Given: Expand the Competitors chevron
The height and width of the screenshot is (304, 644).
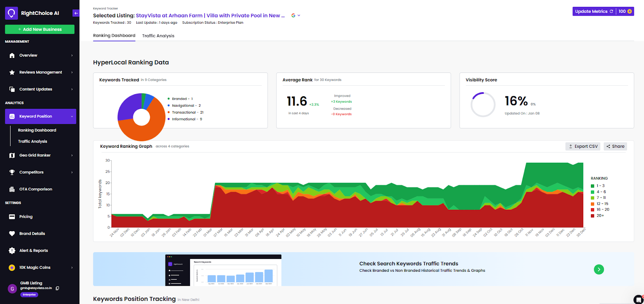Looking at the screenshot, I should (72, 172).
